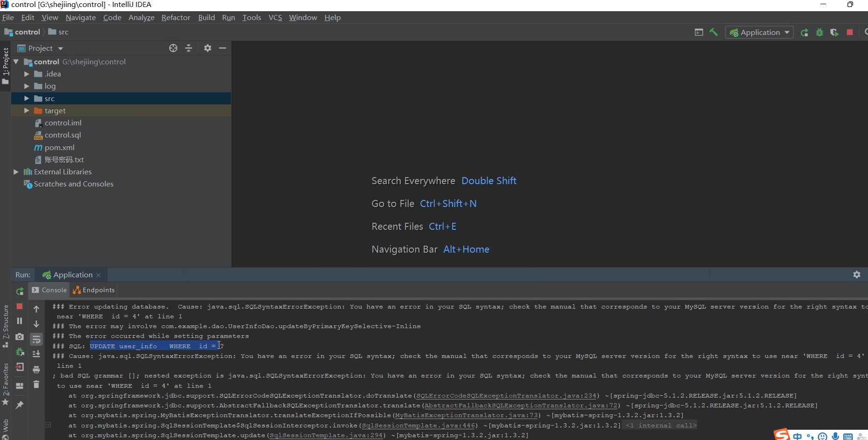Click the src breadcrumb in navigation bar
This screenshot has width=868, height=440.
click(59, 32)
